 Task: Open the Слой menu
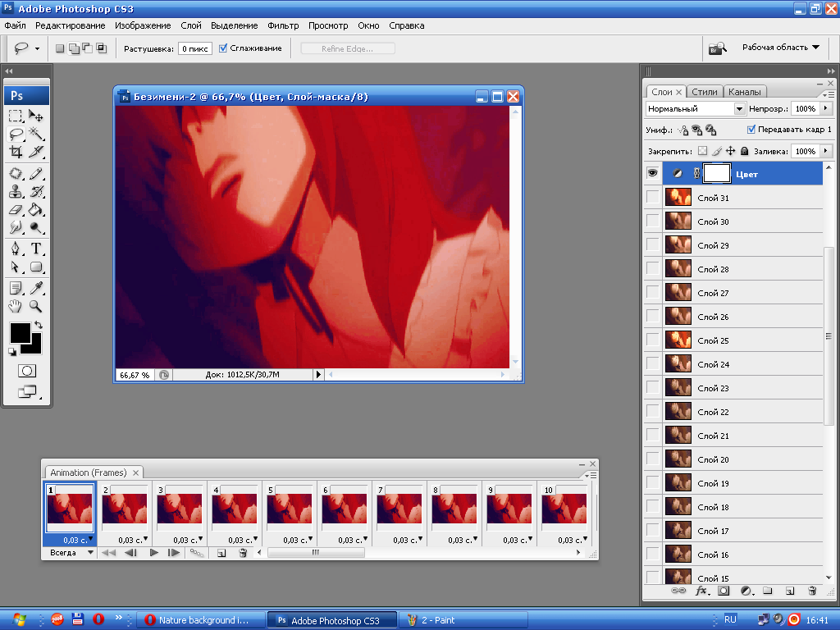[190, 25]
